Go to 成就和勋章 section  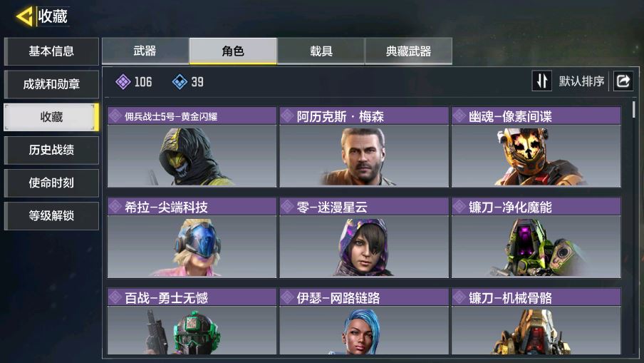(x=51, y=84)
